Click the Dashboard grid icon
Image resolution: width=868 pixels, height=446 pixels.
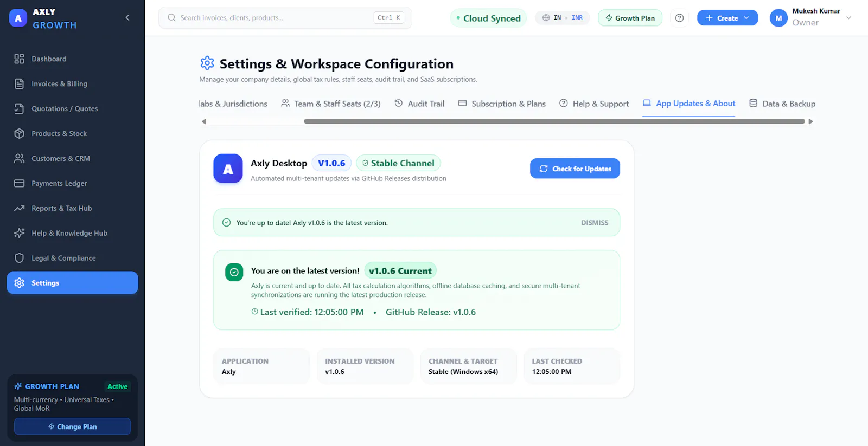pyautogui.click(x=20, y=59)
